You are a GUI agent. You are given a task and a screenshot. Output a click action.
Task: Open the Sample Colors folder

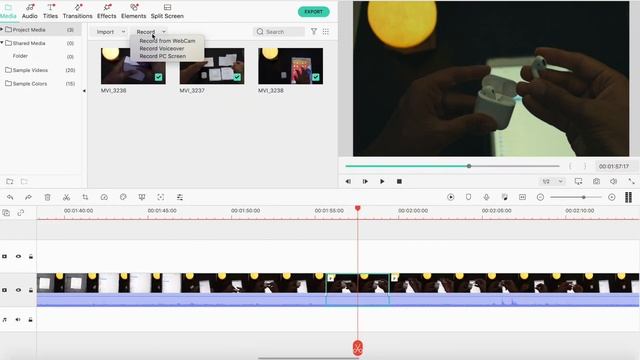(x=30, y=84)
